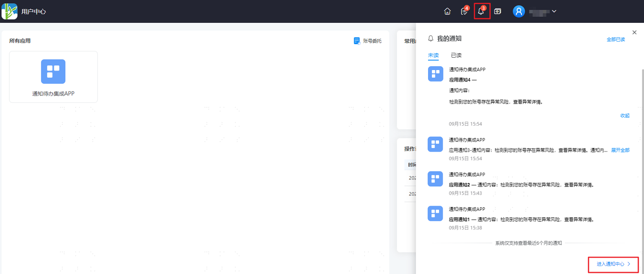Close the 我的通知 panel
Viewport: 644px width, 274px height.
635,32
